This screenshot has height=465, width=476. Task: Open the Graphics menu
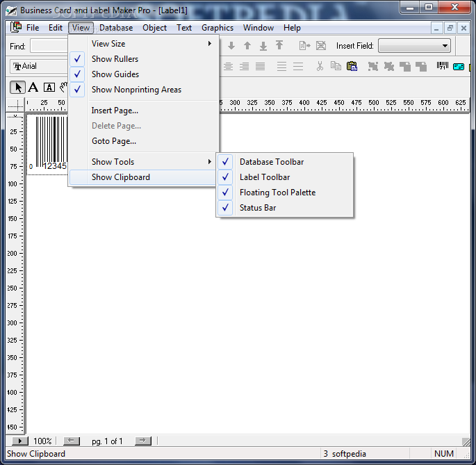click(x=218, y=28)
